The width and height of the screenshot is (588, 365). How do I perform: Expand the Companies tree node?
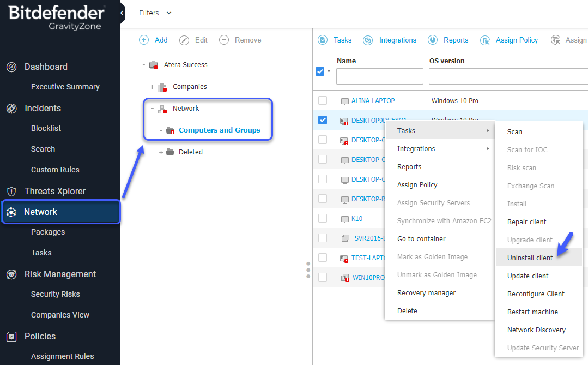(152, 87)
